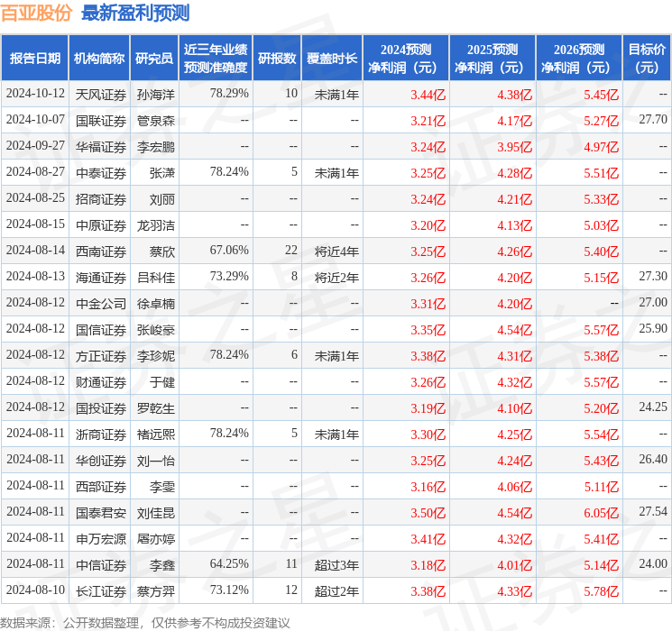Click the 国泰君安 institution cell
Screen dimensions: 672x631
coord(101,513)
